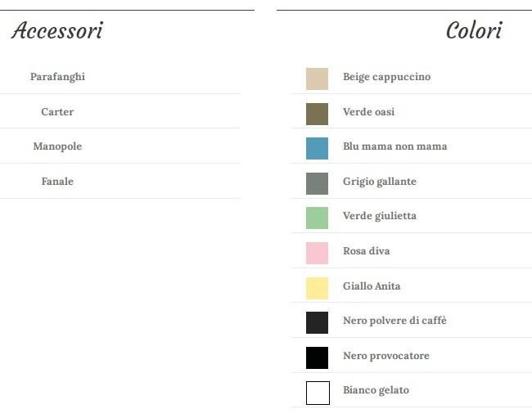
Task: Click the Rosa diva color name
Action: point(366,251)
